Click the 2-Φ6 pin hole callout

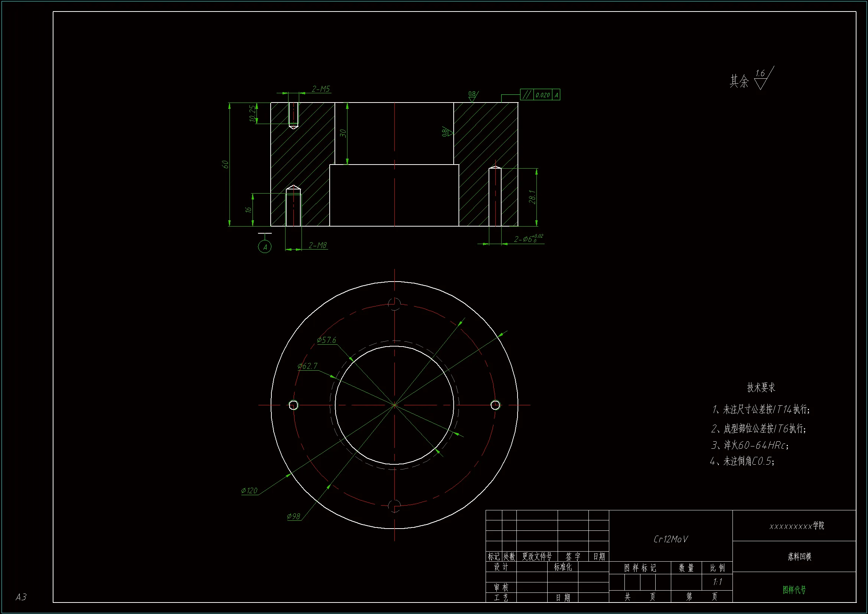tap(528, 239)
